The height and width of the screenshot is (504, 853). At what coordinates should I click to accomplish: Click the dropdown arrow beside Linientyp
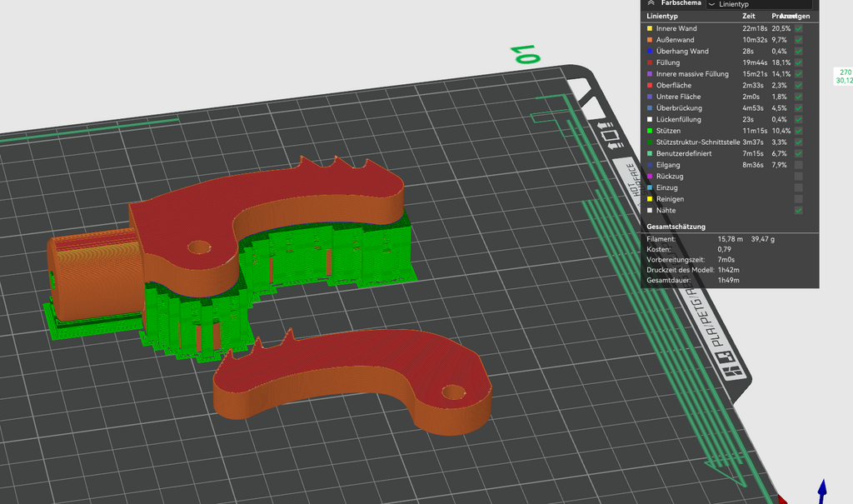(711, 4)
